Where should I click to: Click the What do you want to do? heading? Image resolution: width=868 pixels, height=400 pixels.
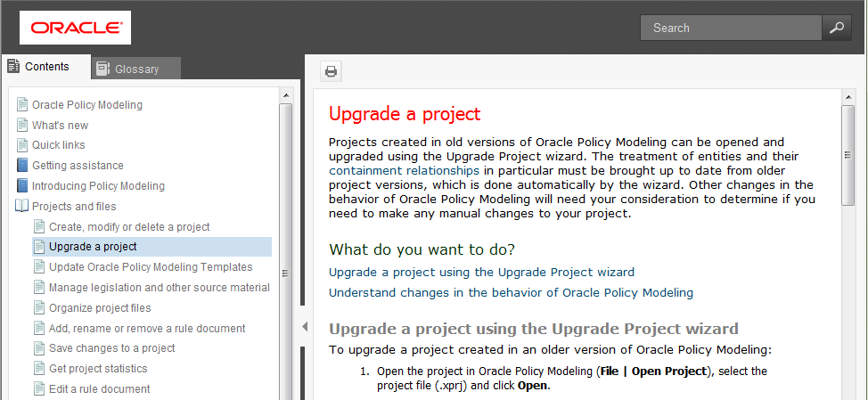422,249
